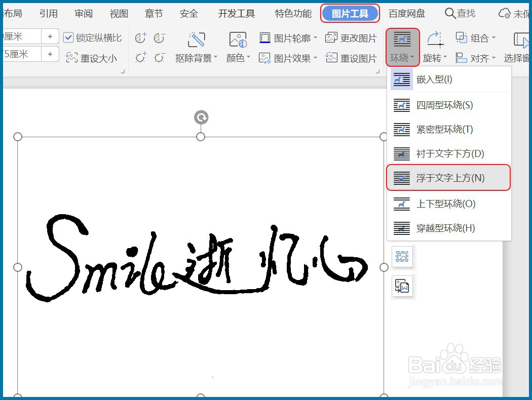
Task: Open the size group dialog launcher
Action: [x=123, y=71]
